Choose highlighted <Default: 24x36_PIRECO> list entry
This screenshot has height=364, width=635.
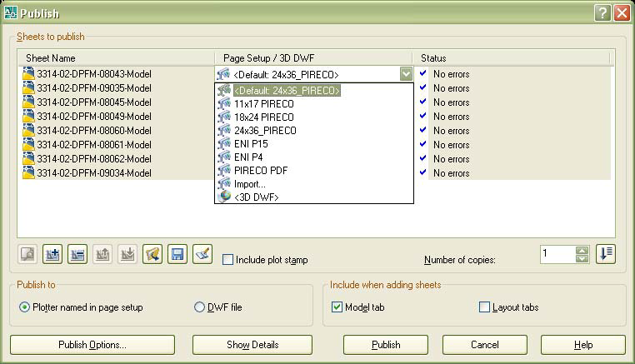point(287,90)
